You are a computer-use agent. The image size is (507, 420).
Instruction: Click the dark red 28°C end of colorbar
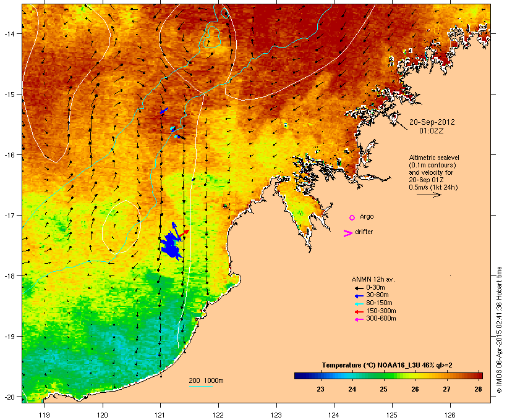click(479, 376)
